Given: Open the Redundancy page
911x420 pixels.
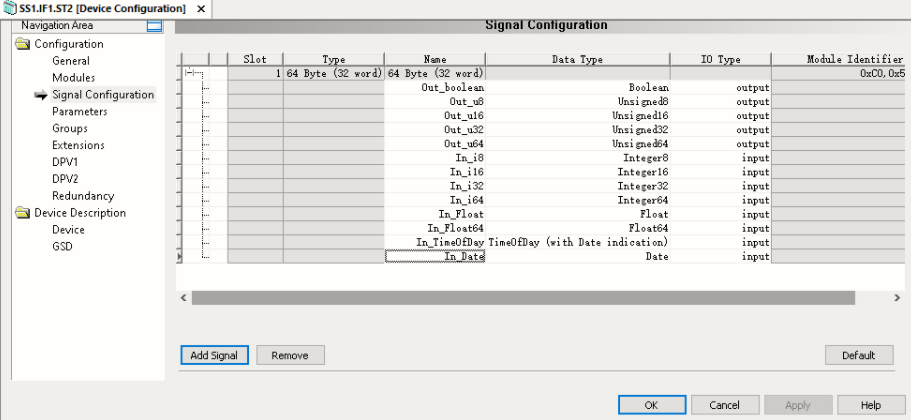Looking at the screenshot, I should click(x=83, y=196).
